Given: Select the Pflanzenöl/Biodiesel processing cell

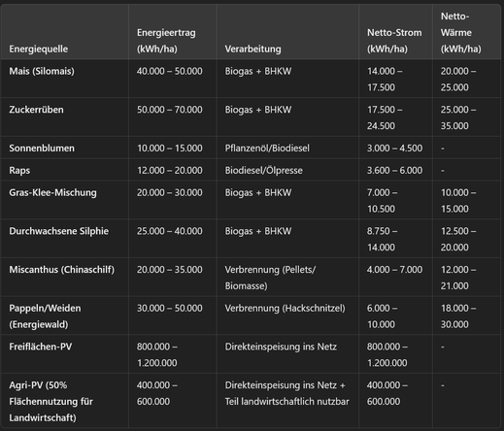Looking at the screenshot, I should click(267, 149).
